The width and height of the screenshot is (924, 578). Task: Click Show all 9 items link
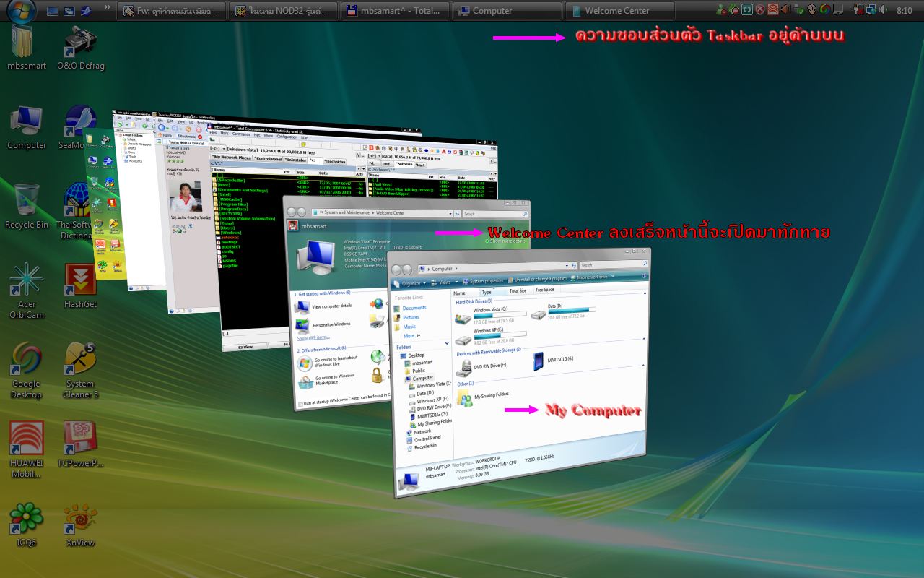(x=313, y=337)
